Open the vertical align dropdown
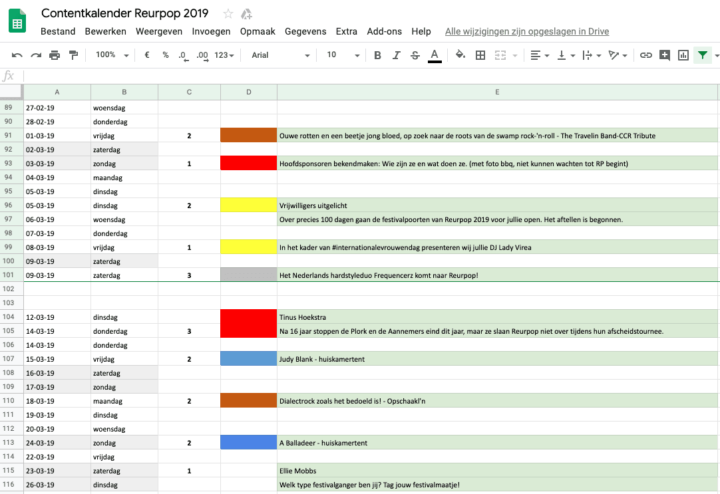This screenshot has height=494, width=720. [x=566, y=55]
